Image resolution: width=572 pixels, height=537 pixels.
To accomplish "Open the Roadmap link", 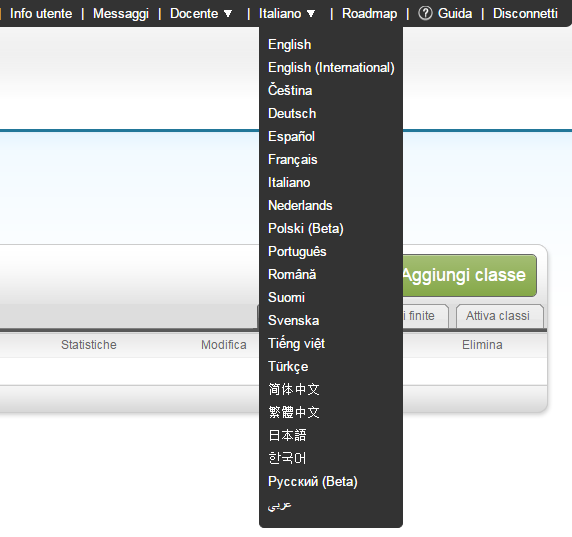I will tap(369, 14).
